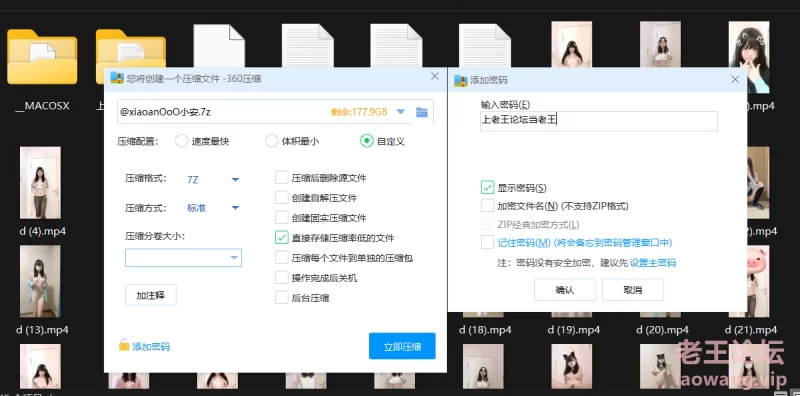Open the 压缩分卷大小 combo box
This screenshot has width=800, height=396.
pos(183,258)
